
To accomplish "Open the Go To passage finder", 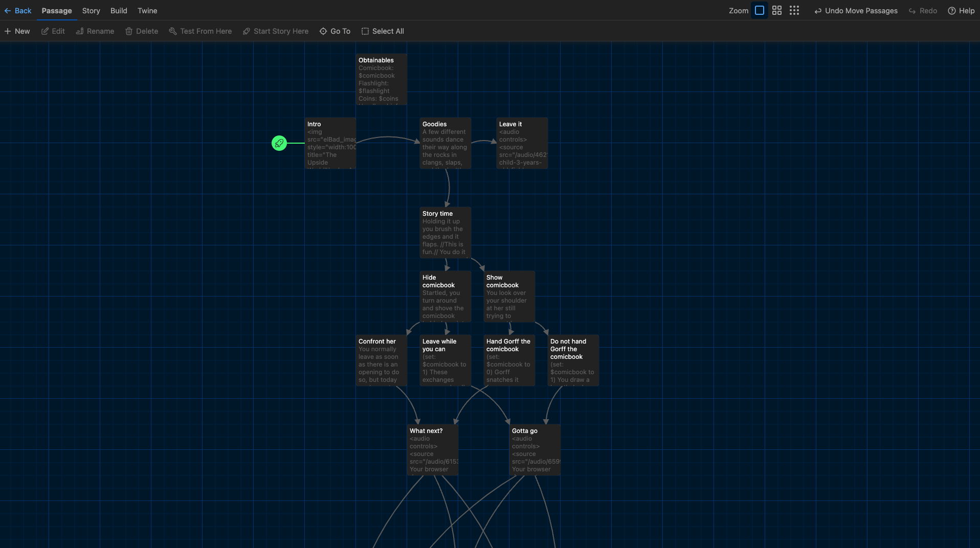I will (x=335, y=31).
